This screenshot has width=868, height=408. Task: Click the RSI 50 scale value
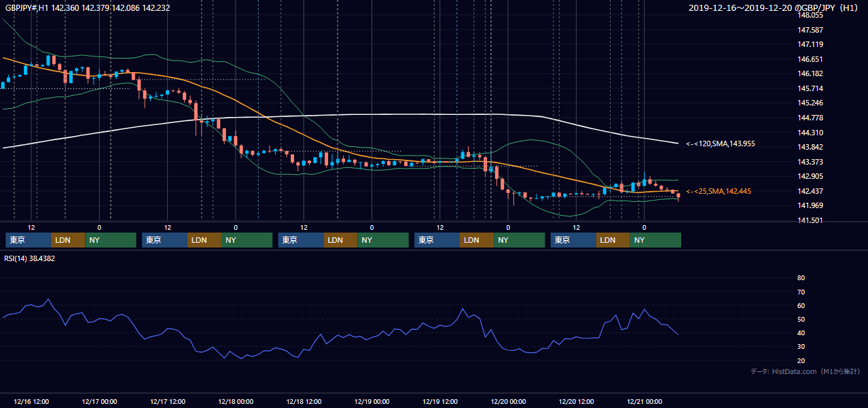click(x=801, y=319)
